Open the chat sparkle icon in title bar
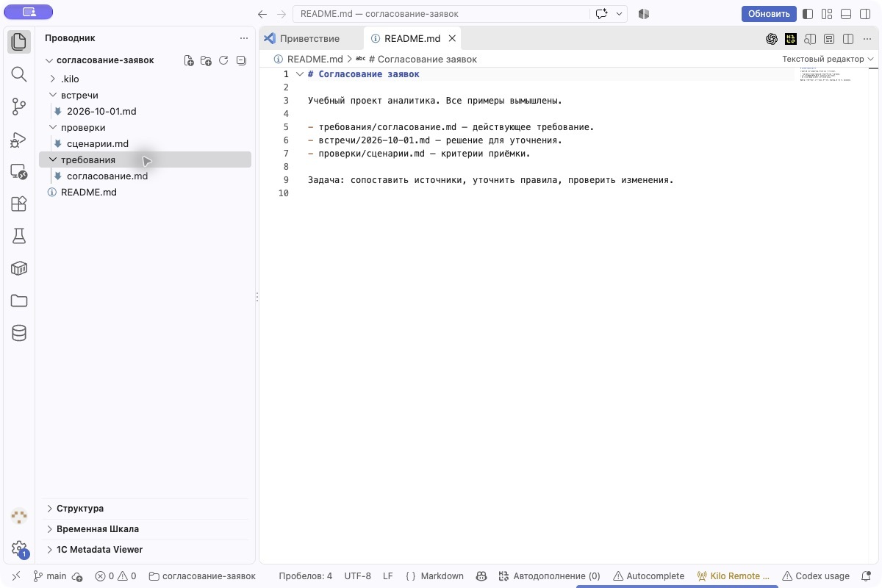 click(602, 14)
